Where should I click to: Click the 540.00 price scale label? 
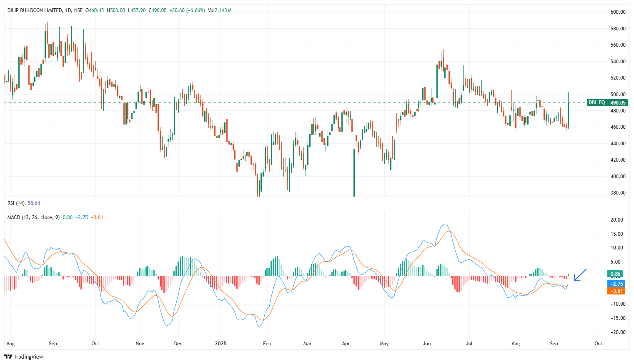618,62
